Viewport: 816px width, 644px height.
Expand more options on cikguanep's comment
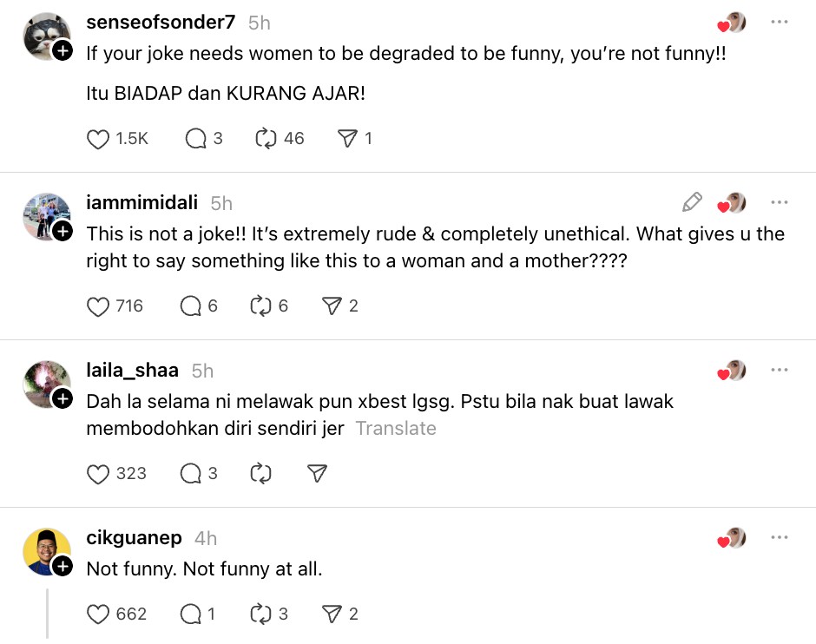[x=779, y=538]
